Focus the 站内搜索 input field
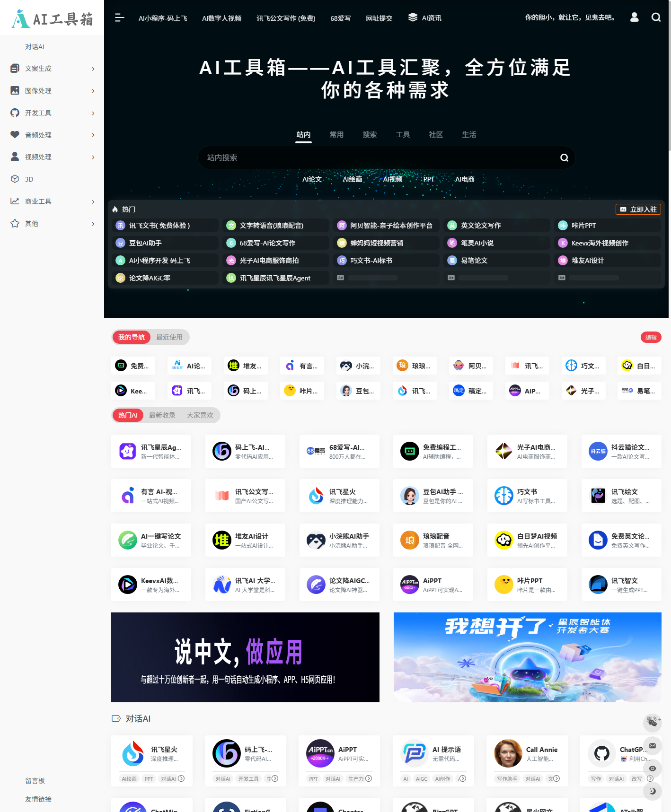 click(x=379, y=157)
